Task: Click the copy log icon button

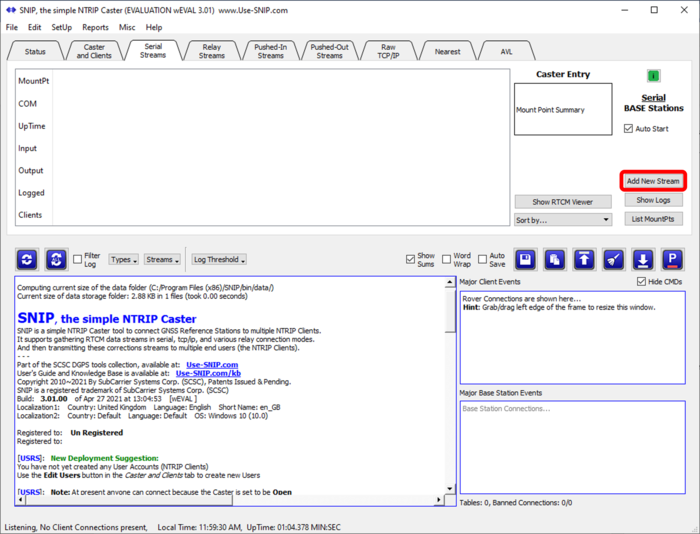Action: [555, 259]
